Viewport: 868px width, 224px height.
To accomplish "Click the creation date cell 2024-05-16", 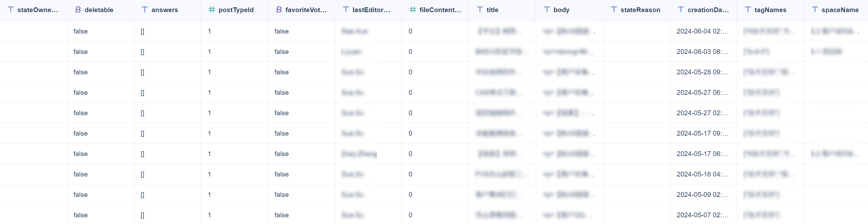I will (x=702, y=174).
